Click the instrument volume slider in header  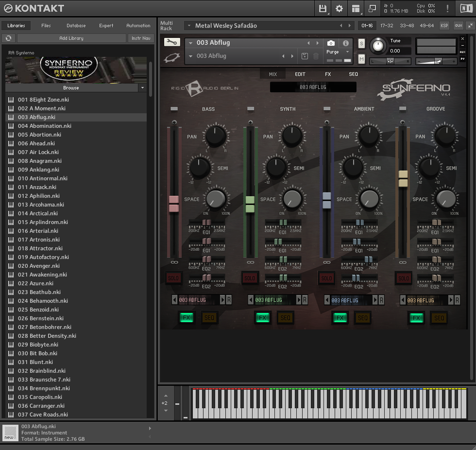[x=436, y=61]
